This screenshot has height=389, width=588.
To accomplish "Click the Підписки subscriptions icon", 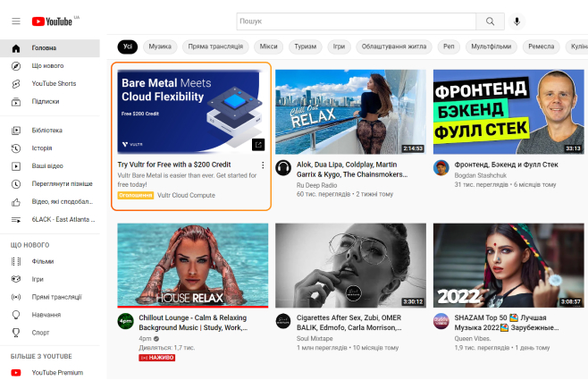I will 16,102.
